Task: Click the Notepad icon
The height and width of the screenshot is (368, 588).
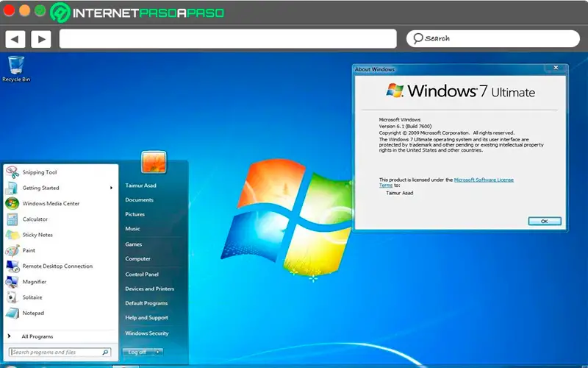Action: click(12, 314)
